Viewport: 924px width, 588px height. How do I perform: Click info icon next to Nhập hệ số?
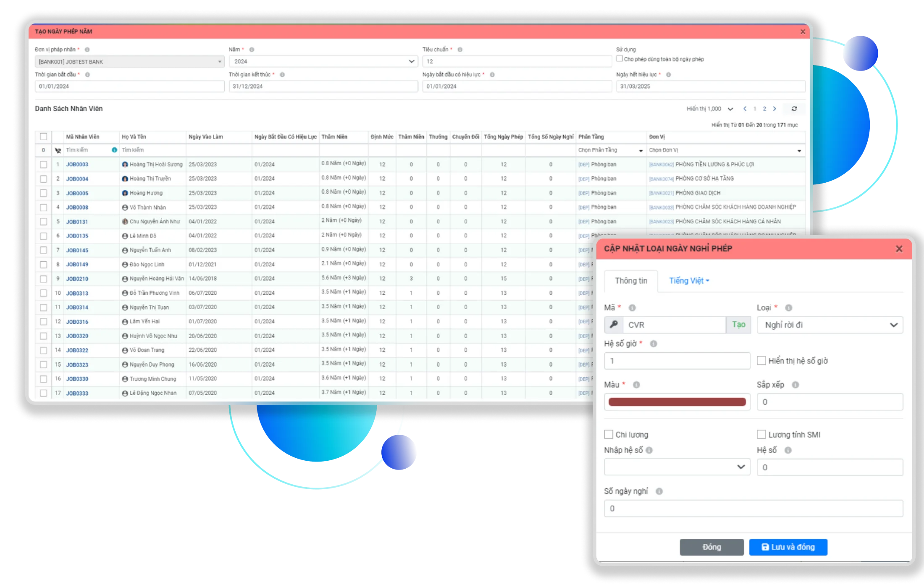649,451
